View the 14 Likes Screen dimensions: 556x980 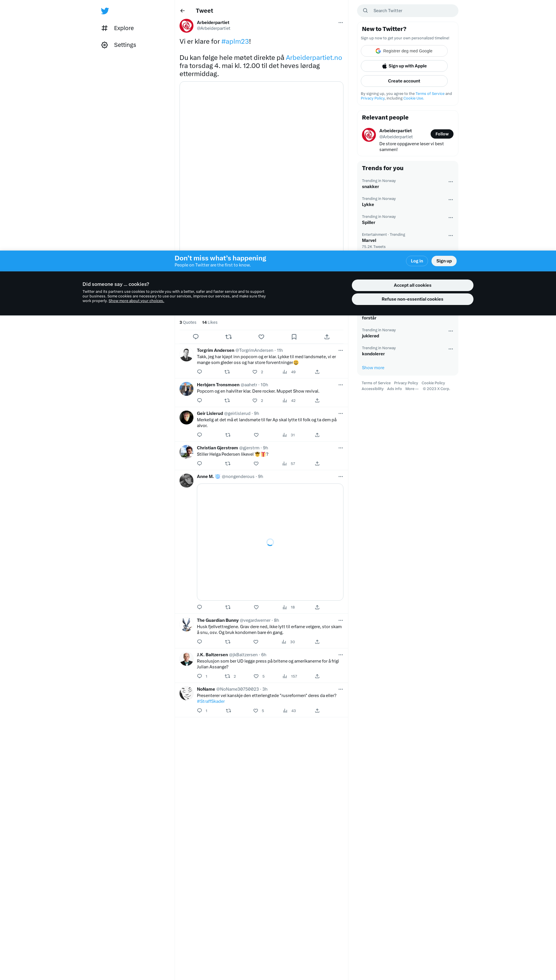pyautogui.click(x=210, y=322)
